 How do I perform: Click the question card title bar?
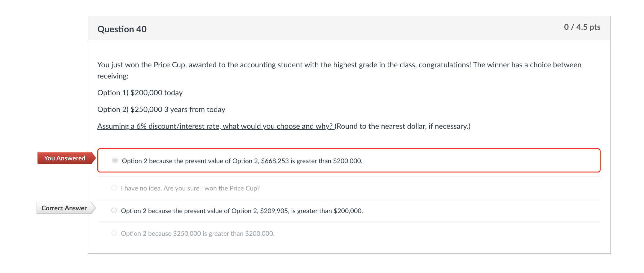click(x=349, y=28)
